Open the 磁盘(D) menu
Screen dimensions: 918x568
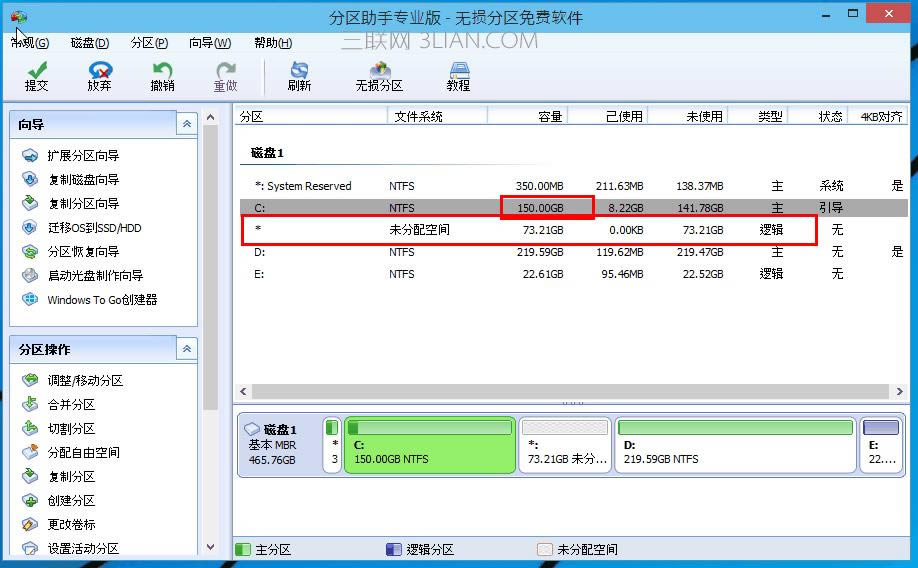point(90,43)
